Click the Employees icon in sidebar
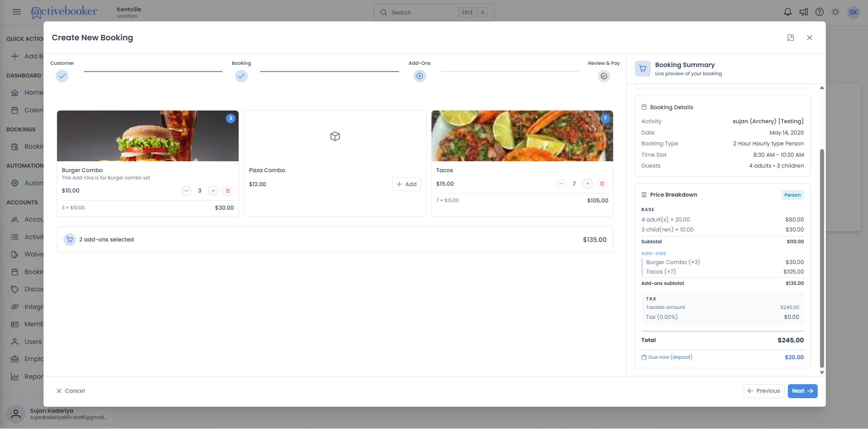This screenshot has width=868, height=429. pyautogui.click(x=15, y=359)
